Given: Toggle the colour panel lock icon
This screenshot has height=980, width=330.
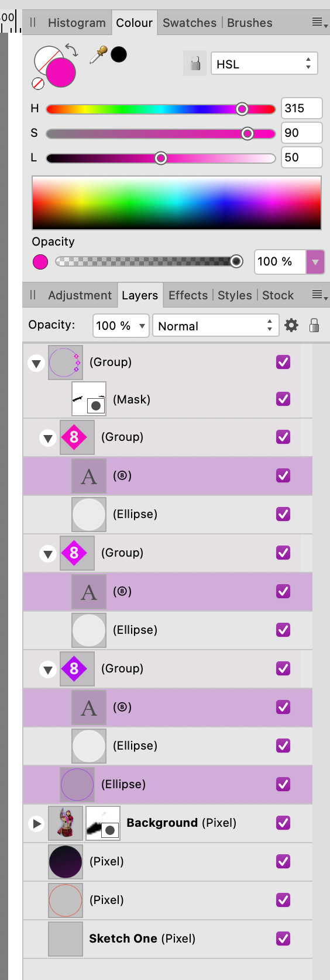Looking at the screenshot, I should pyautogui.click(x=195, y=63).
